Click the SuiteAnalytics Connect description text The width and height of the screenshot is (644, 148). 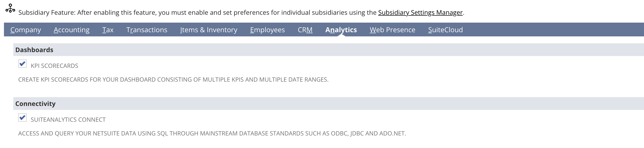(212, 133)
